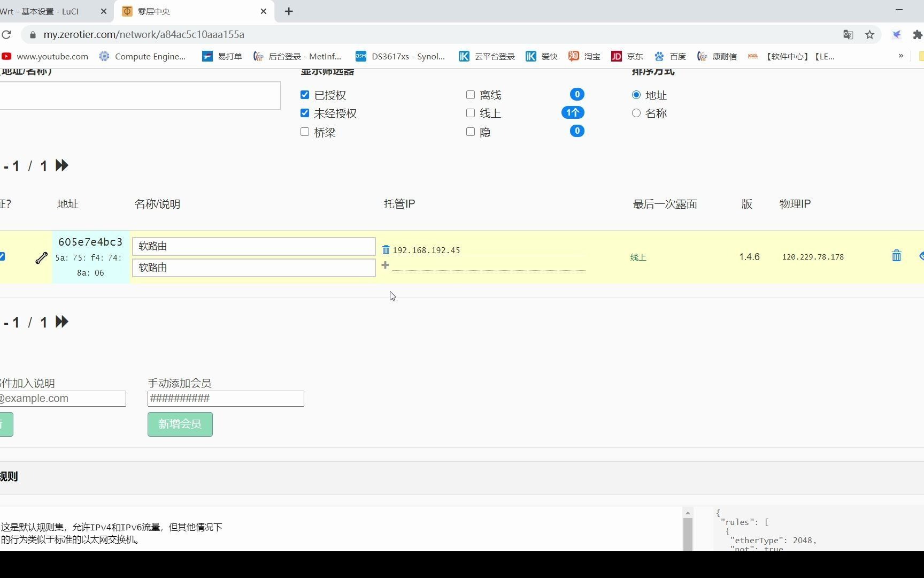The width and height of the screenshot is (924, 578).
Task: Minimize the browser window
Action: (899, 10)
